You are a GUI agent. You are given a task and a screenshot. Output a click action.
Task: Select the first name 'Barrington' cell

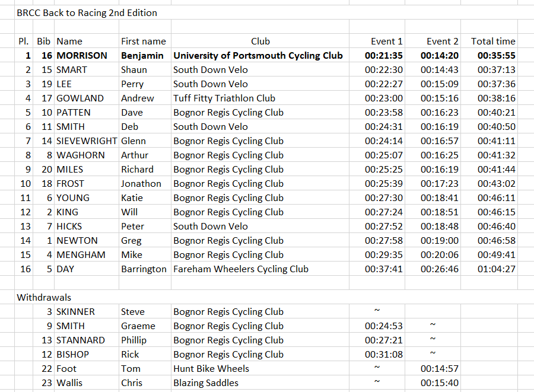tap(144, 269)
